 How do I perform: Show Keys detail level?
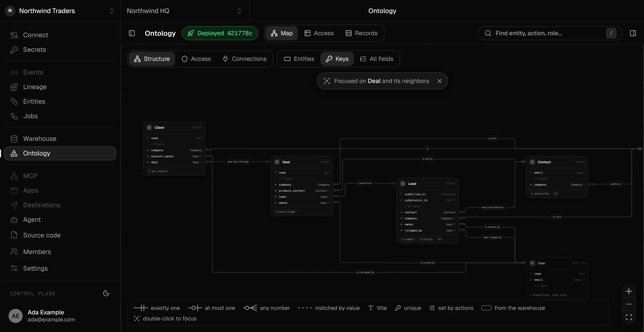click(x=337, y=59)
